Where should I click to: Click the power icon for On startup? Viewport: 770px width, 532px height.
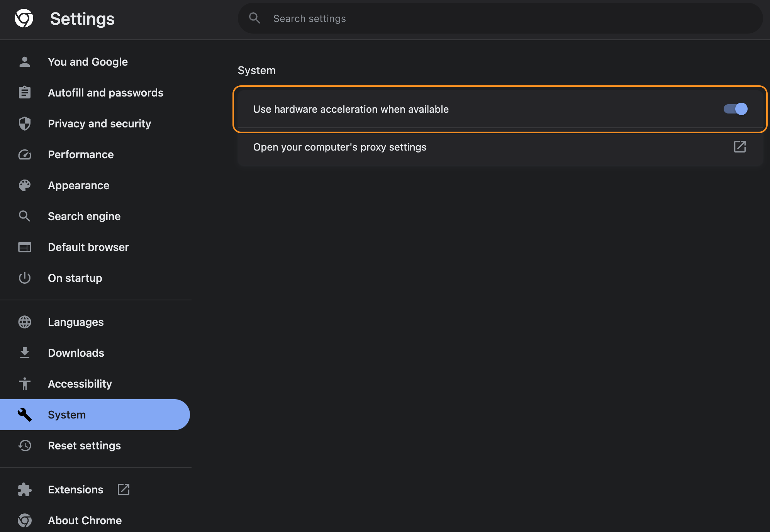point(25,278)
